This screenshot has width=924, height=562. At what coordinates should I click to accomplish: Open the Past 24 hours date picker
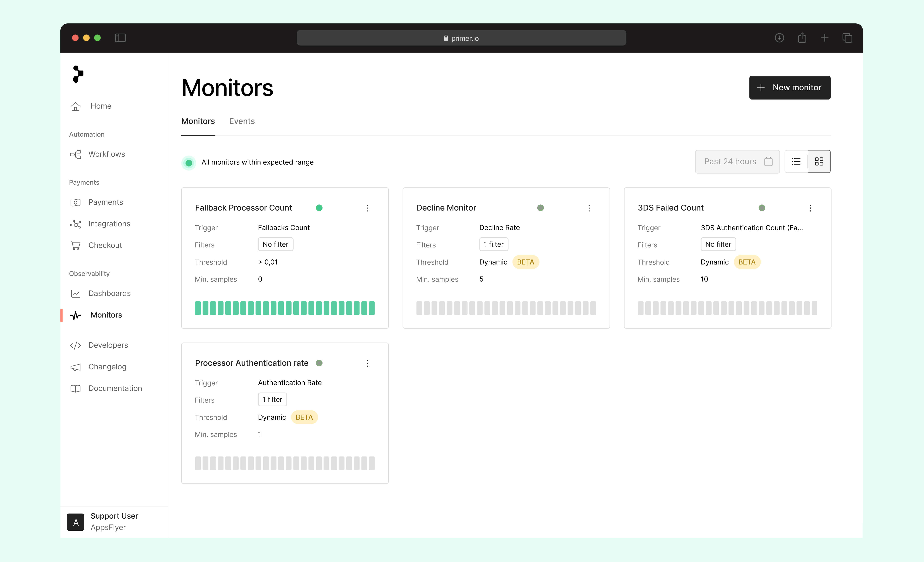737,162
